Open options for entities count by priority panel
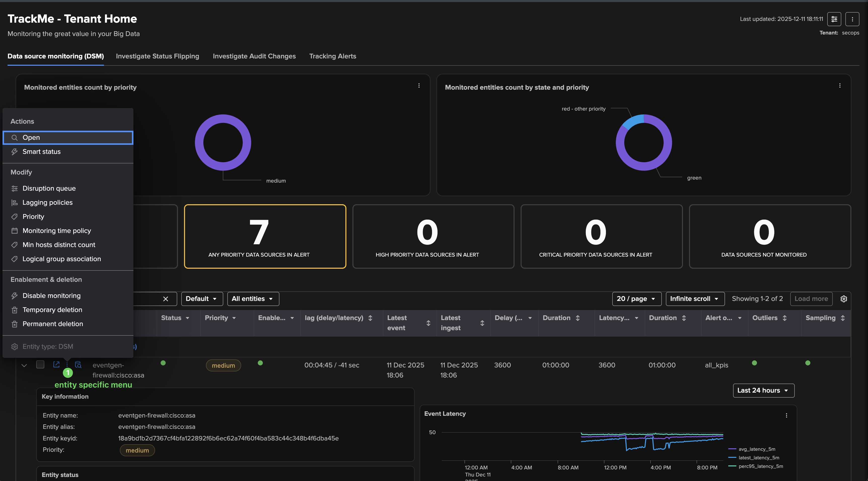This screenshot has height=481, width=868. coord(419,86)
